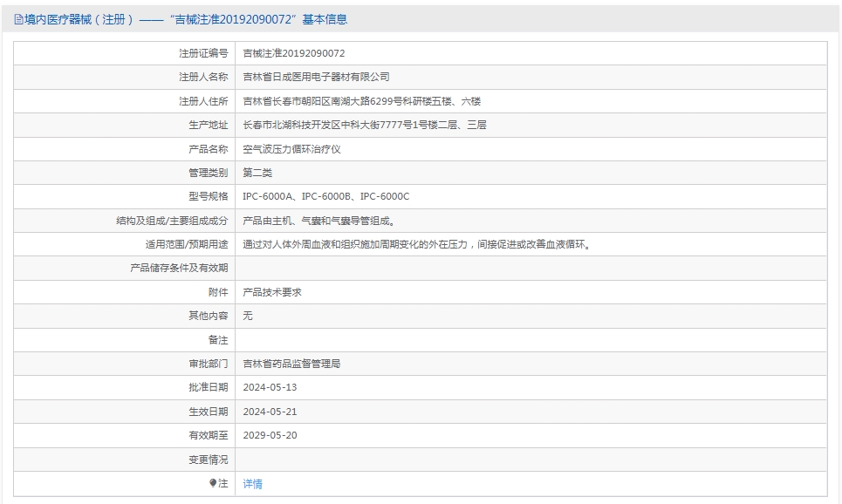Screen dimensions: 842x504
Task: Click the 生效日期 label
Action: [x=209, y=412]
